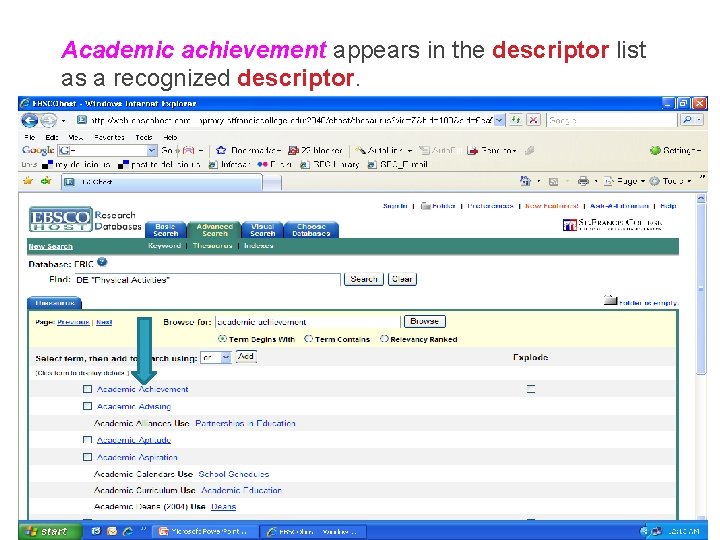
Task: Click the Folder icon in top links
Action: click(426, 206)
